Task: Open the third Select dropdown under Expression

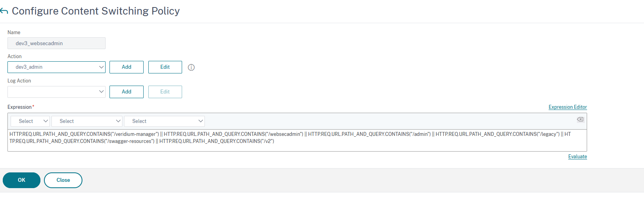Action: coord(164,121)
